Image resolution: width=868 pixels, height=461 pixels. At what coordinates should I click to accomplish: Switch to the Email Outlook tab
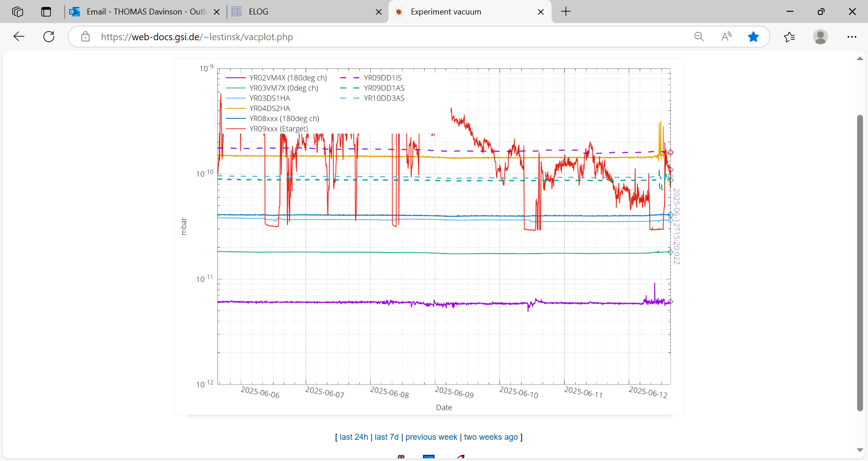(x=140, y=12)
